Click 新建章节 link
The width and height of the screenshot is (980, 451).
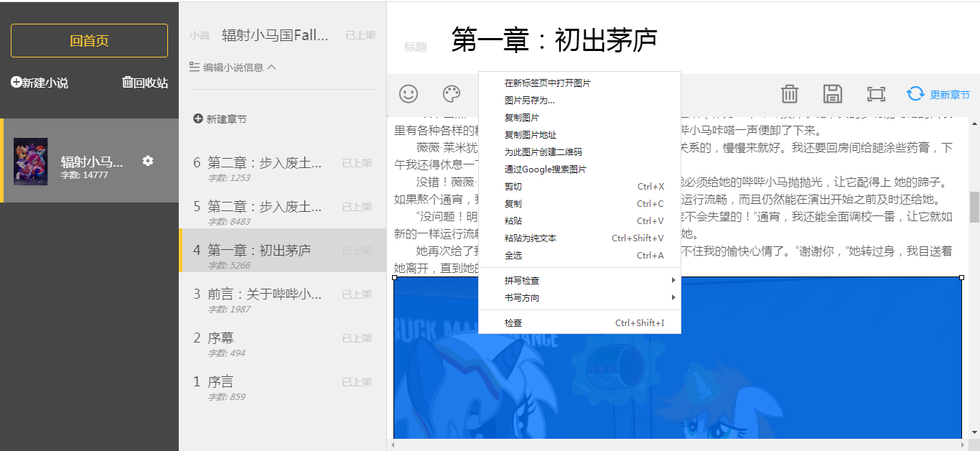coord(226,119)
